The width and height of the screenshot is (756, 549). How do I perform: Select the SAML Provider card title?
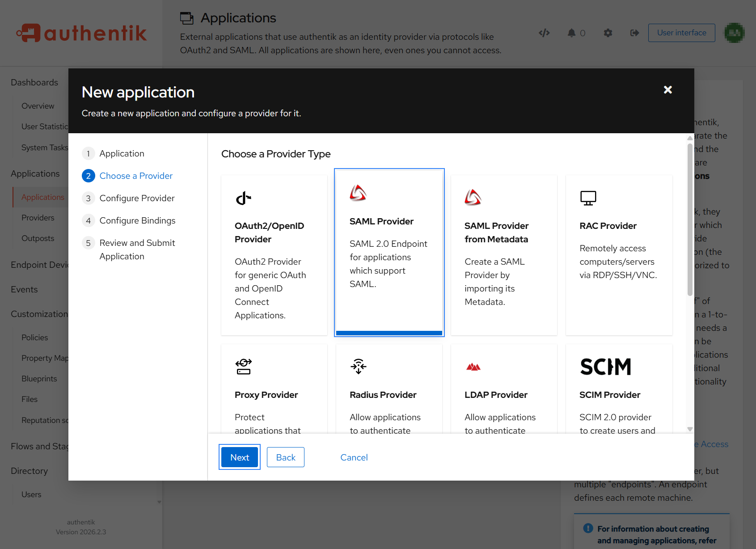click(381, 221)
